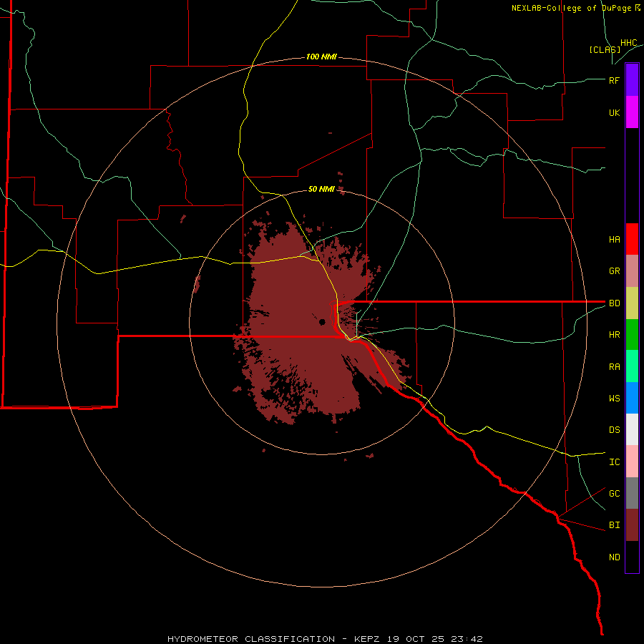Click the HA legend label
The width and height of the screenshot is (644, 644).
click(614, 240)
